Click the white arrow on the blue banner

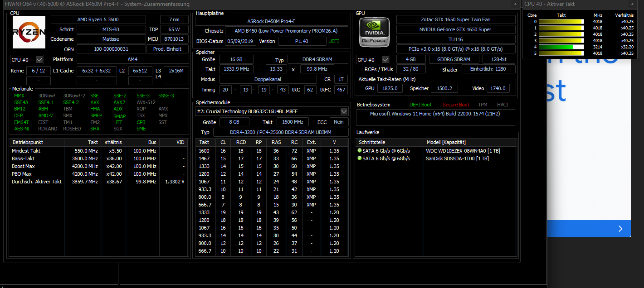coord(620,229)
